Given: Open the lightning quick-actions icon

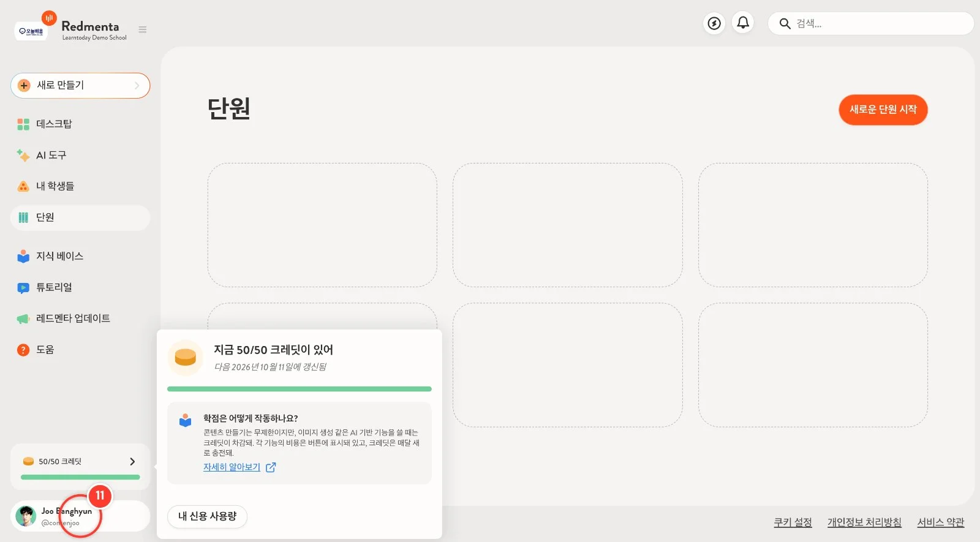Looking at the screenshot, I should tap(714, 23).
